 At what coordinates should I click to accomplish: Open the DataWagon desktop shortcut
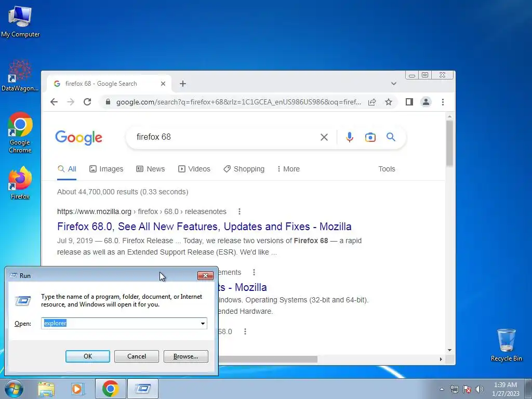coord(20,76)
